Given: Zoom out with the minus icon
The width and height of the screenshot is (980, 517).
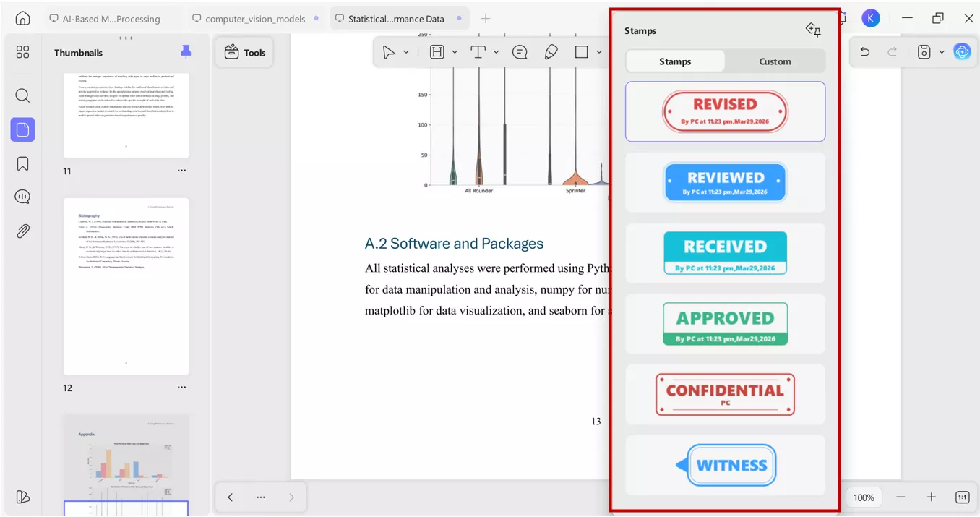Looking at the screenshot, I should pos(901,497).
